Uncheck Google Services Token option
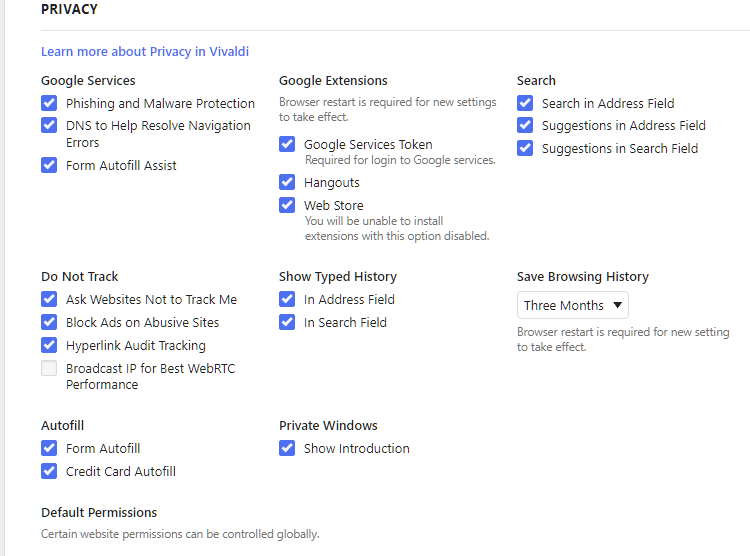The width and height of the screenshot is (750, 556). (x=287, y=144)
